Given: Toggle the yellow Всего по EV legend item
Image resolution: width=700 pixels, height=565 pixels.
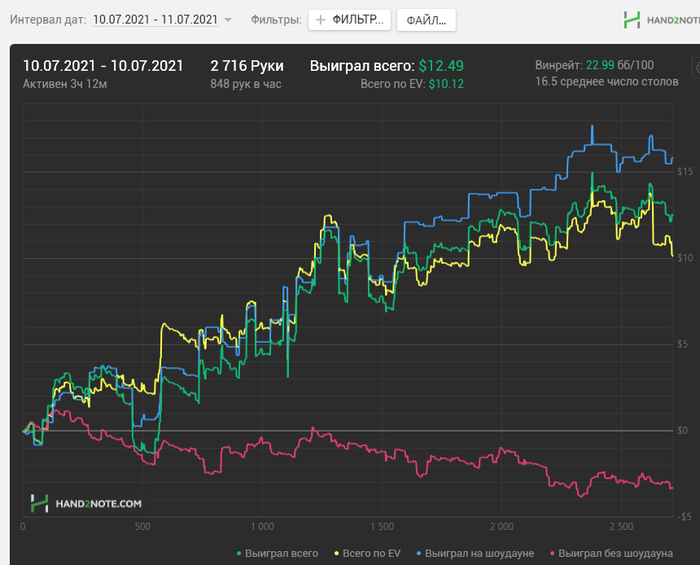Looking at the screenshot, I should click(x=367, y=553).
